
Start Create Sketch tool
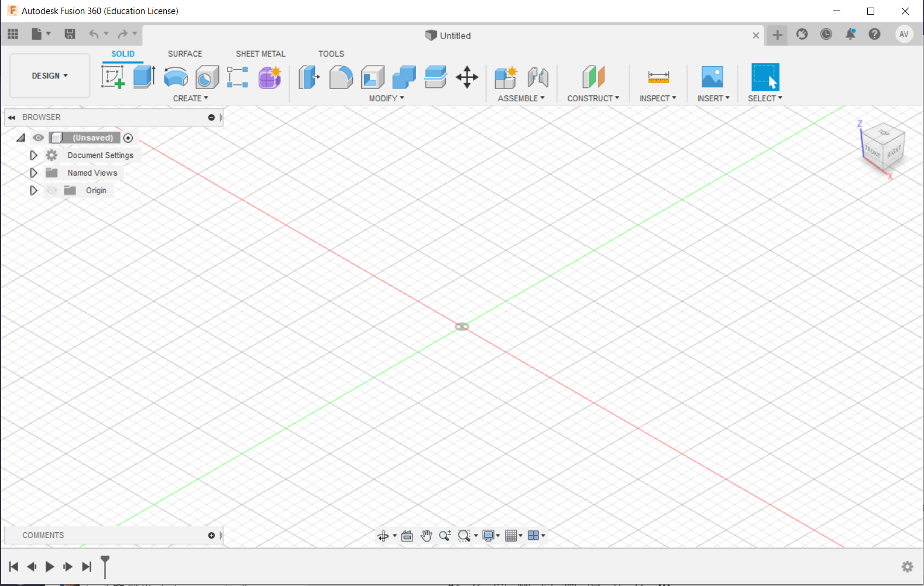click(112, 77)
